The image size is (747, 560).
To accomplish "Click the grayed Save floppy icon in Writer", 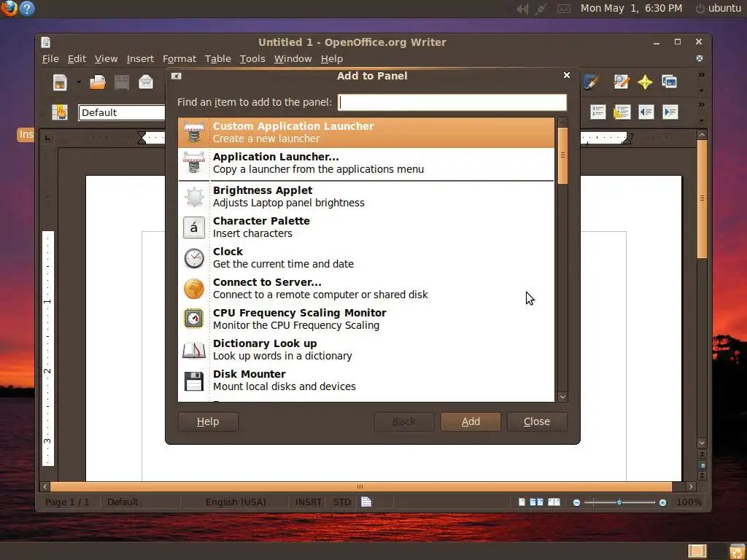I will tap(122, 82).
